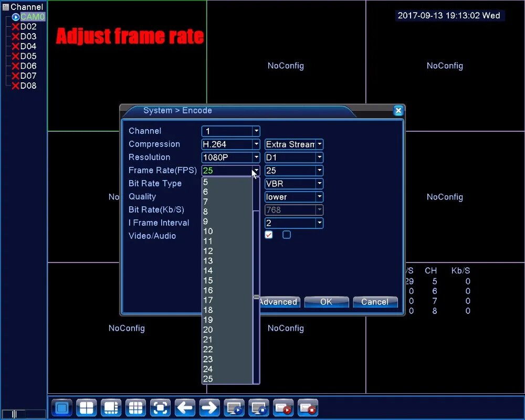Viewport: 525px width, 420px height.
Task: Click the full-screen view icon in toolbar
Action: point(160,407)
